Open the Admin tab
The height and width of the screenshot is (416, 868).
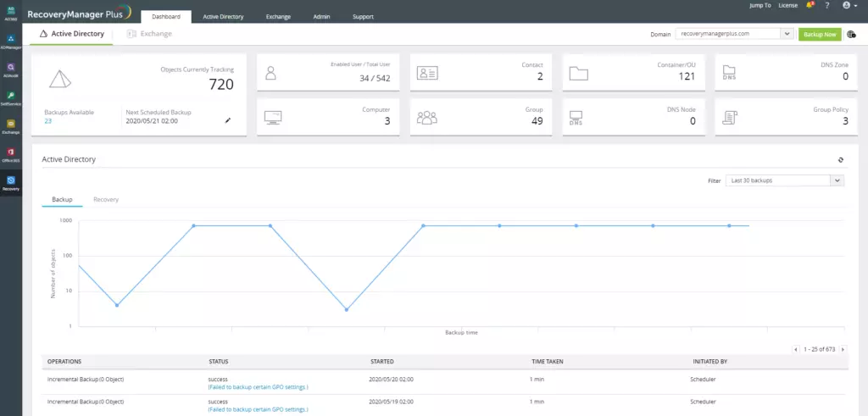click(321, 17)
